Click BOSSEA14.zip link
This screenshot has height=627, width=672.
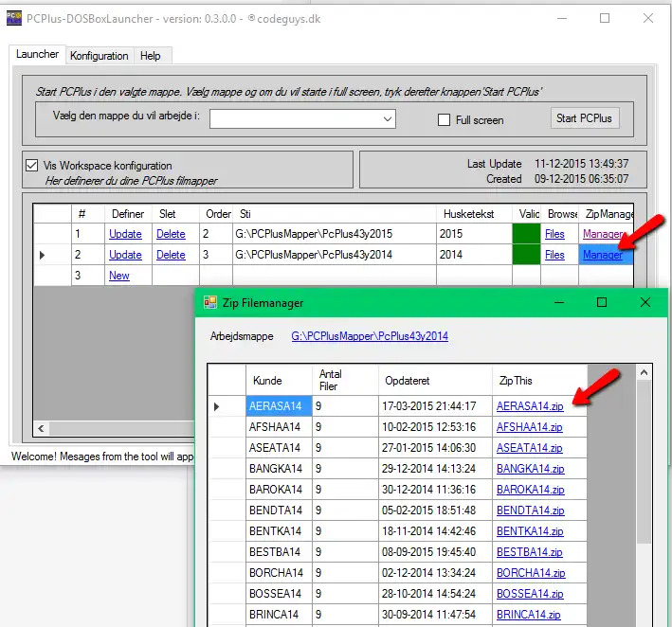click(530, 594)
